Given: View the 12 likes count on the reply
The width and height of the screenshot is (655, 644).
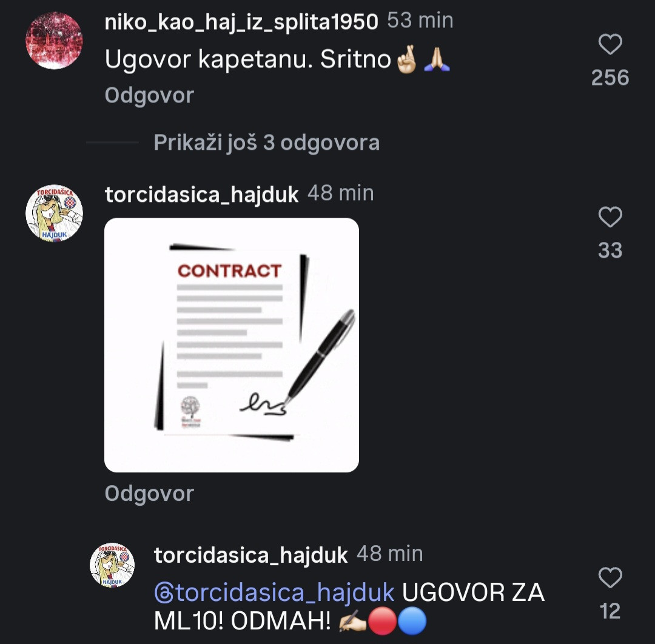Looking at the screenshot, I should click(610, 611).
